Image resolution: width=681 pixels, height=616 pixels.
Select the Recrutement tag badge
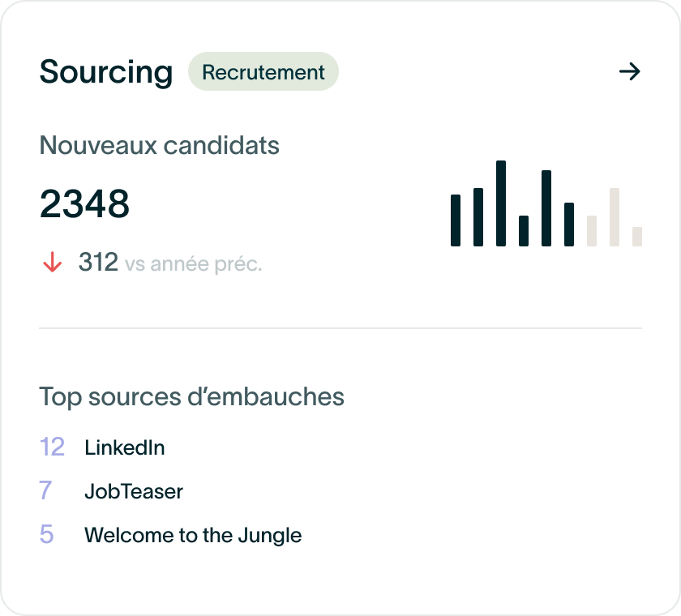263,72
